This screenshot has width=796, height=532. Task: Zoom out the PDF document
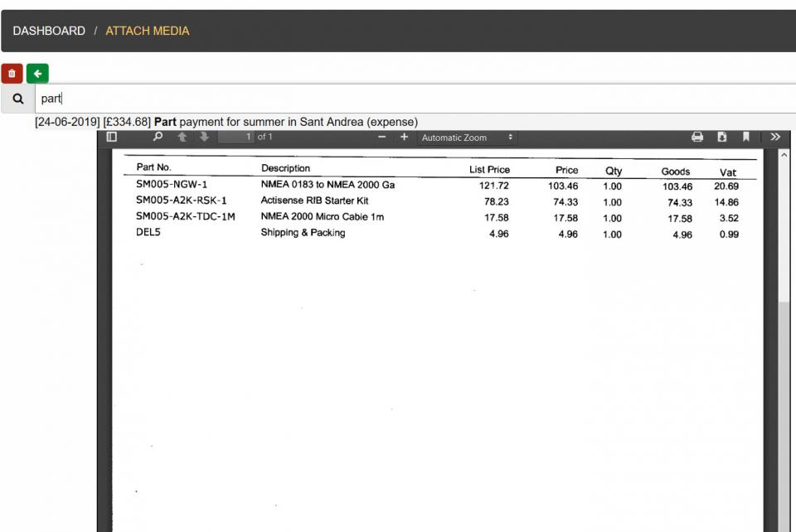(x=382, y=138)
